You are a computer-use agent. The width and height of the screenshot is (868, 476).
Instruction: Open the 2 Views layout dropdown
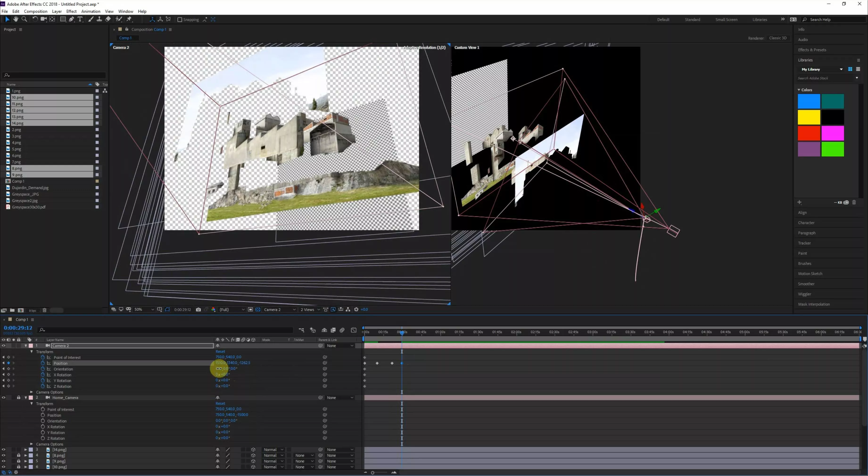point(310,309)
